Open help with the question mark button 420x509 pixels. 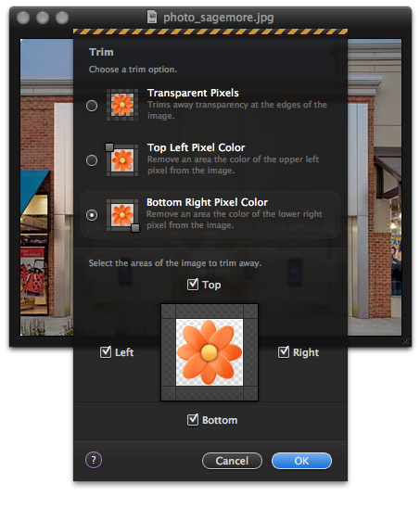94,460
